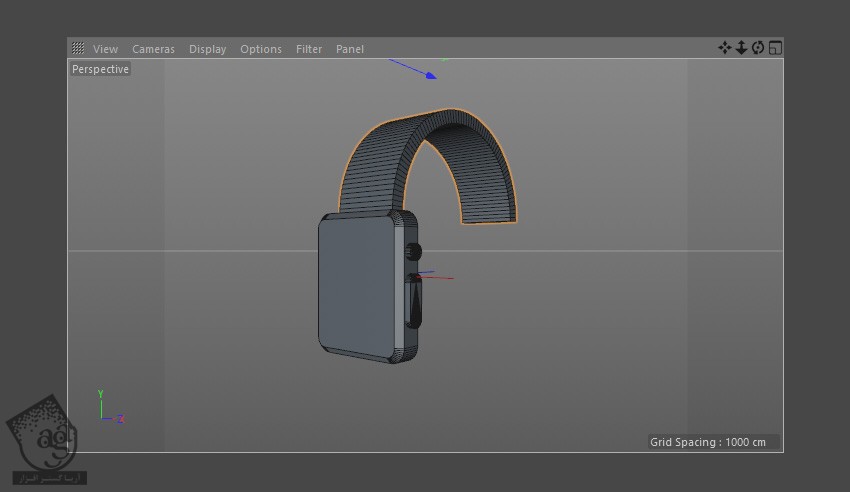The height and width of the screenshot is (492, 850).
Task: Open the Filter menu list
Action: (309, 49)
